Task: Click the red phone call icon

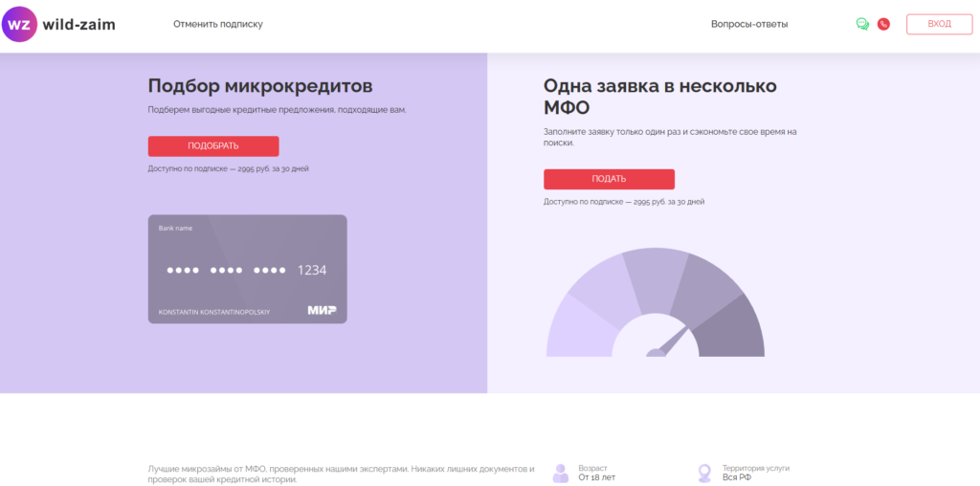Action: (883, 24)
